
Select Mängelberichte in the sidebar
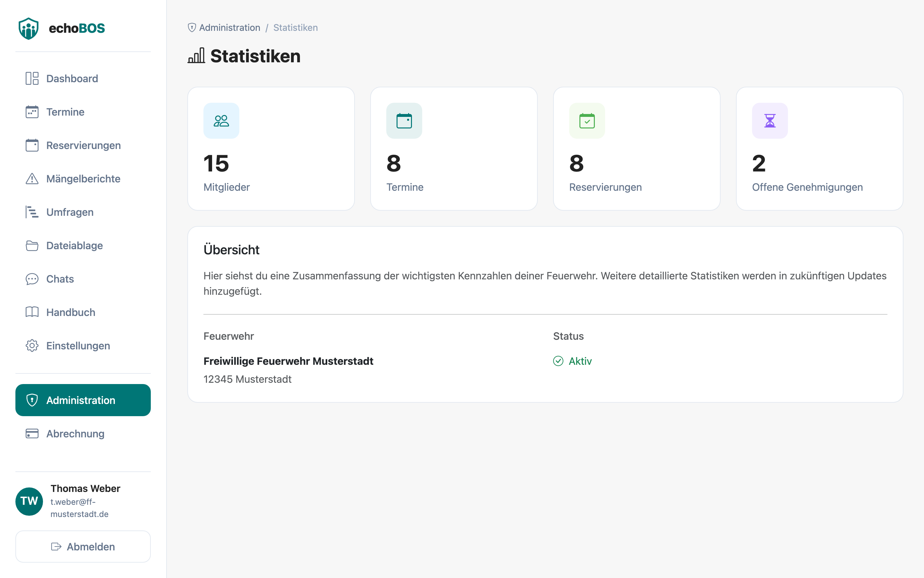(83, 179)
